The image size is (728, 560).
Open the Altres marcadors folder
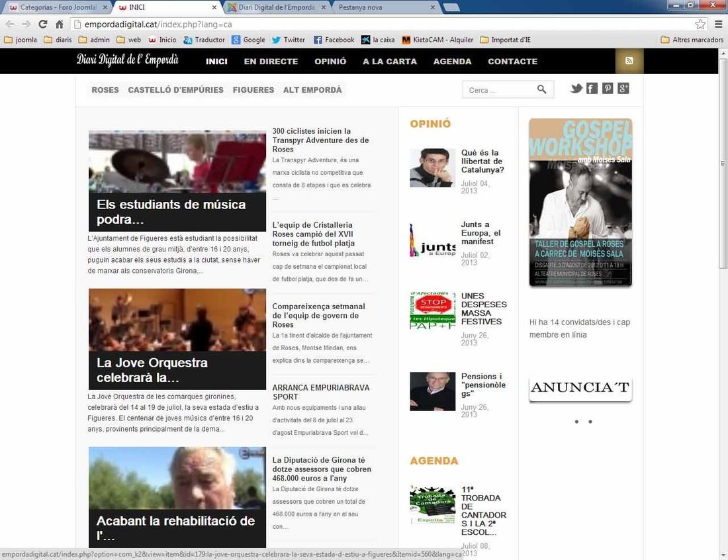pyautogui.click(x=692, y=40)
